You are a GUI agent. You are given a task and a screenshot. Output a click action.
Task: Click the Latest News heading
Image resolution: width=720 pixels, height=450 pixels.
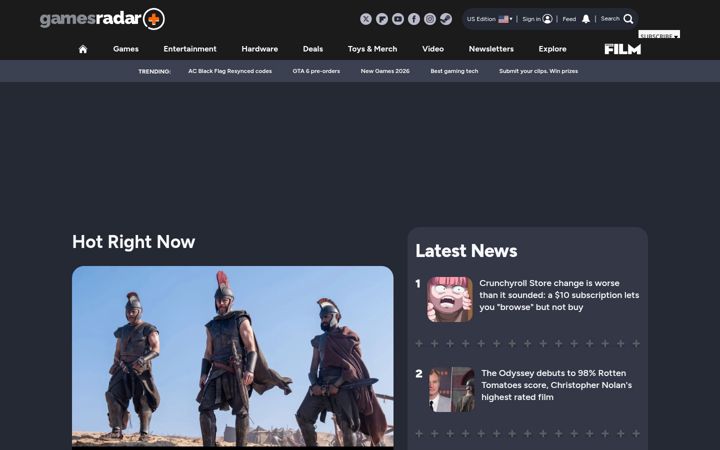pos(467,251)
